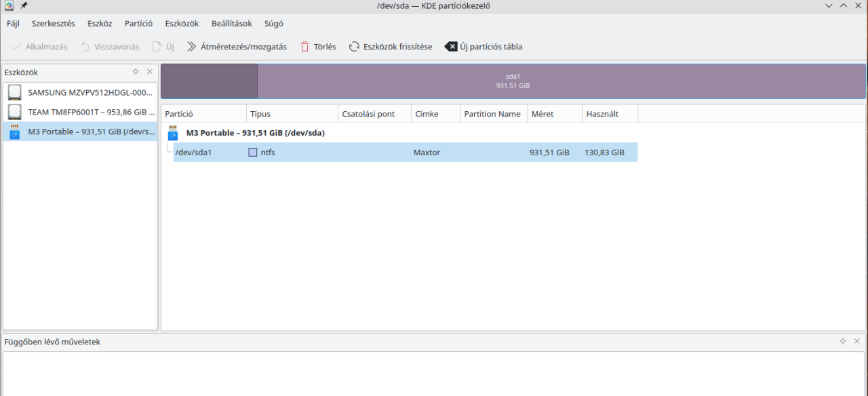Viewport: 868px width, 396px height.
Task: Sort by Partíció column header
Action: (204, 114)
